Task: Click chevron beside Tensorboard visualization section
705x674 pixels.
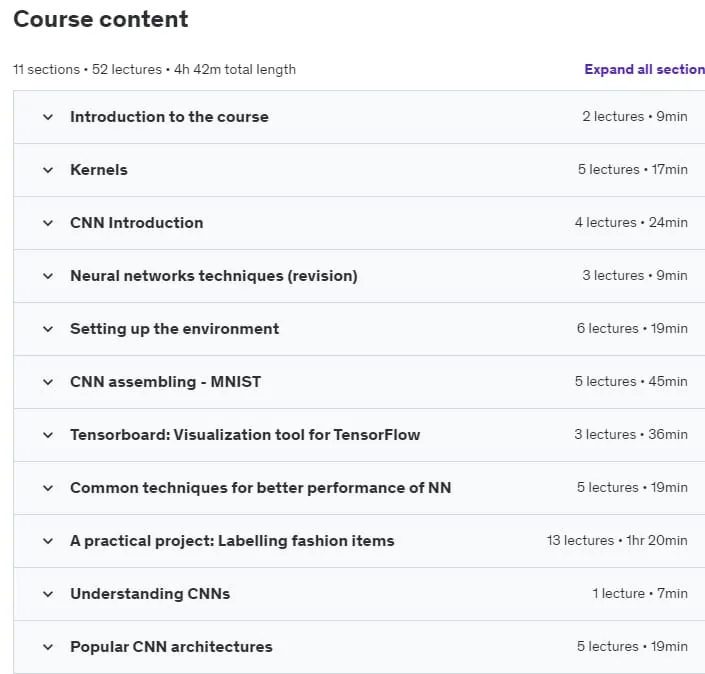Action: tap(48, 436)
